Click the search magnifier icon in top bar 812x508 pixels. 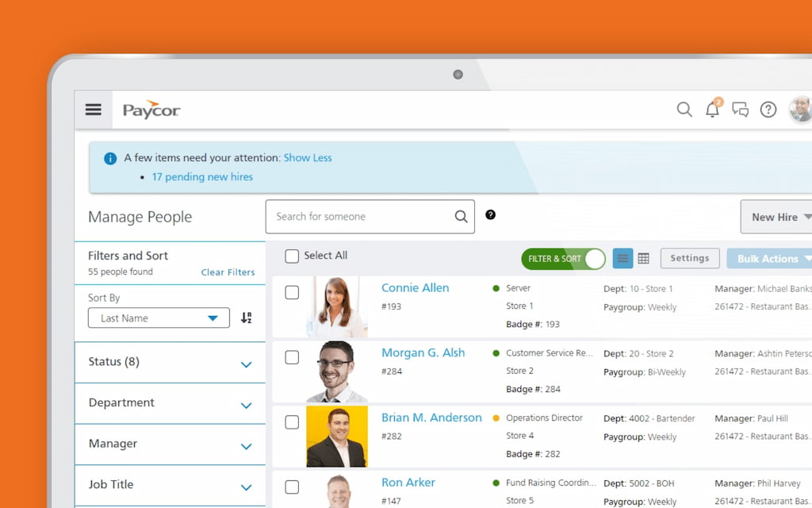(x=684, y=110)
